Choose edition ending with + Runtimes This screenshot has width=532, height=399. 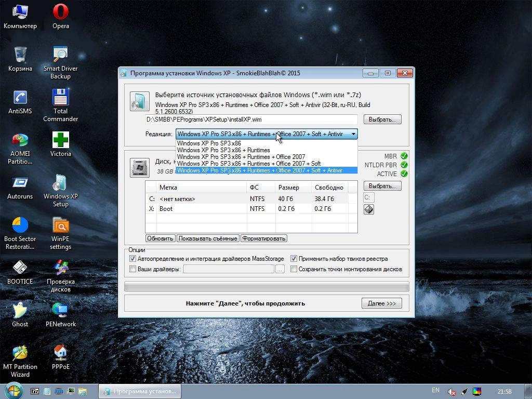[267, 150]
